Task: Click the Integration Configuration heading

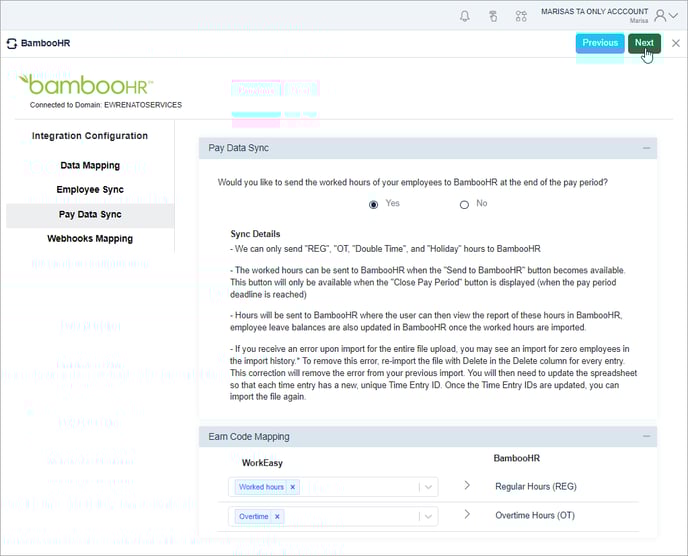Action: (x=90, y=136)
